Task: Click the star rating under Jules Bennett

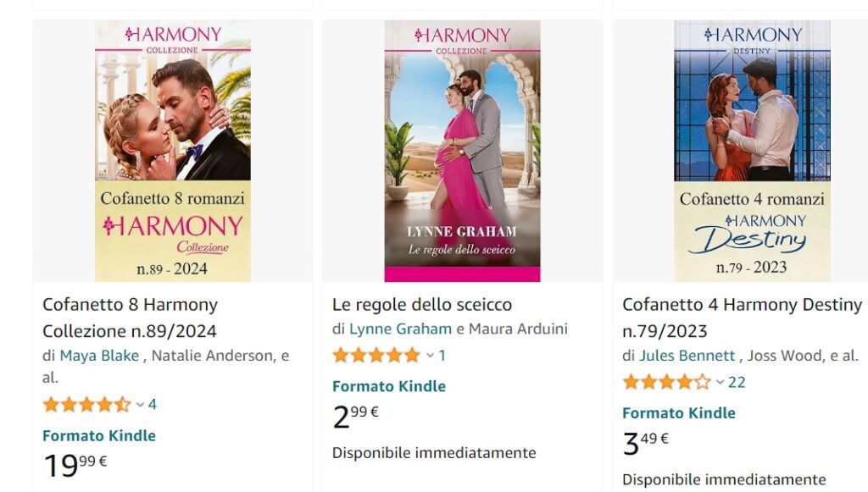Action: (666, 382)
